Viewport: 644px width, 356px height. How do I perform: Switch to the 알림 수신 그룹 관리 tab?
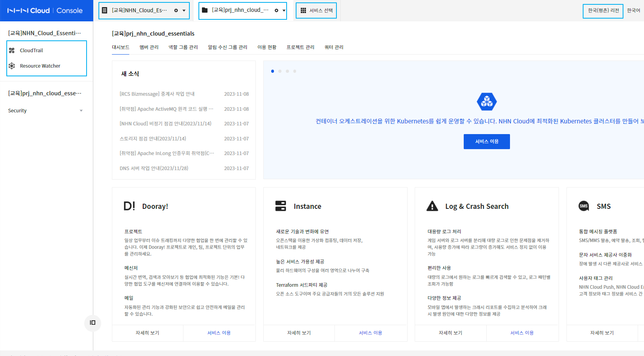228,47
